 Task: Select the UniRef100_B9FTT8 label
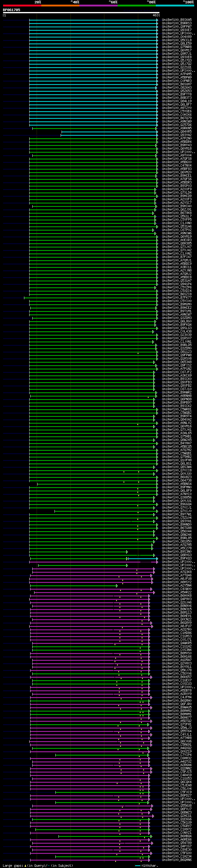(x=177, y=94)
